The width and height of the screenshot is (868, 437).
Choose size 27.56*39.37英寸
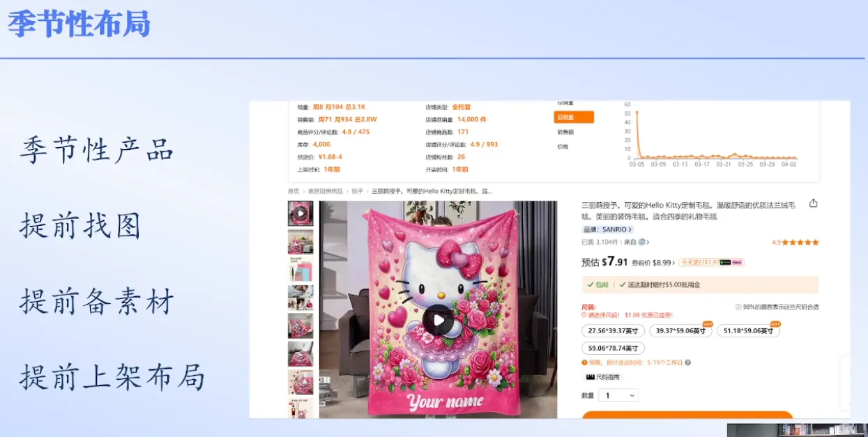613,330
